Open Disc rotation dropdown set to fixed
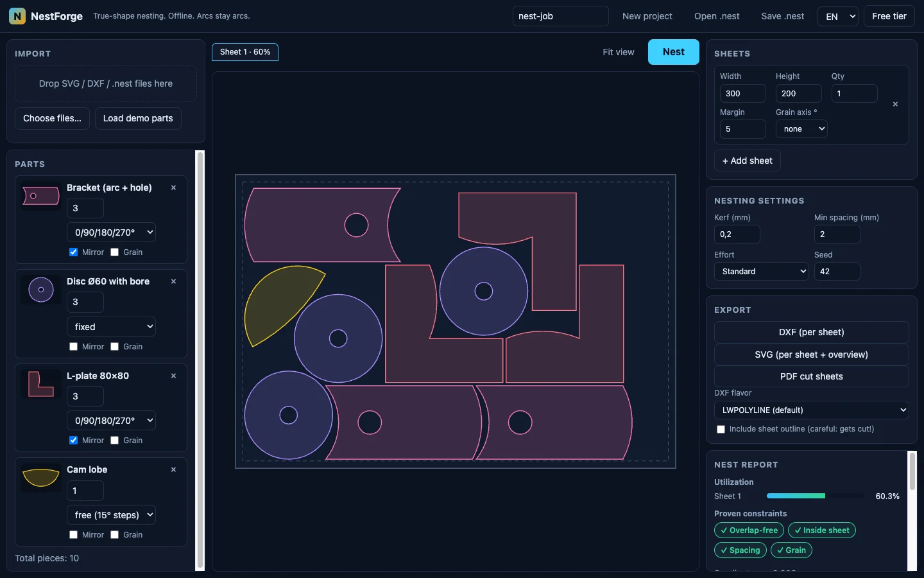The height and width of the screenshot is (578, 924). pos(112,327)
